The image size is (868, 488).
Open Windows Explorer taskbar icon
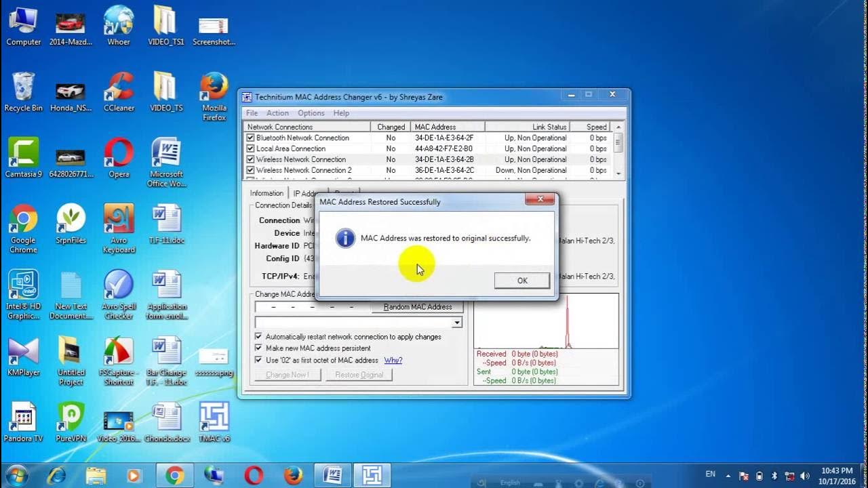pos(96,476)
